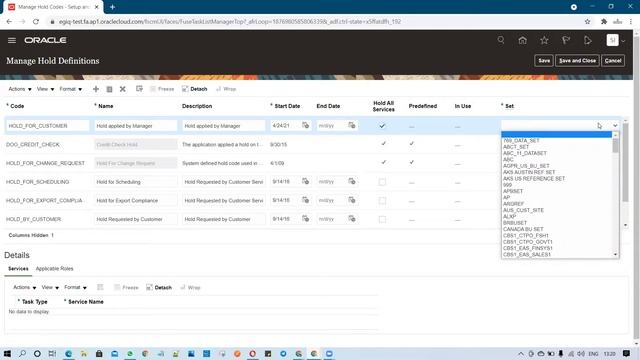This screenshot has height=360, width=640.
Task: Open Start Date calendar for HOLD_FOR_SCHEDULING
Action: point(305,181)
